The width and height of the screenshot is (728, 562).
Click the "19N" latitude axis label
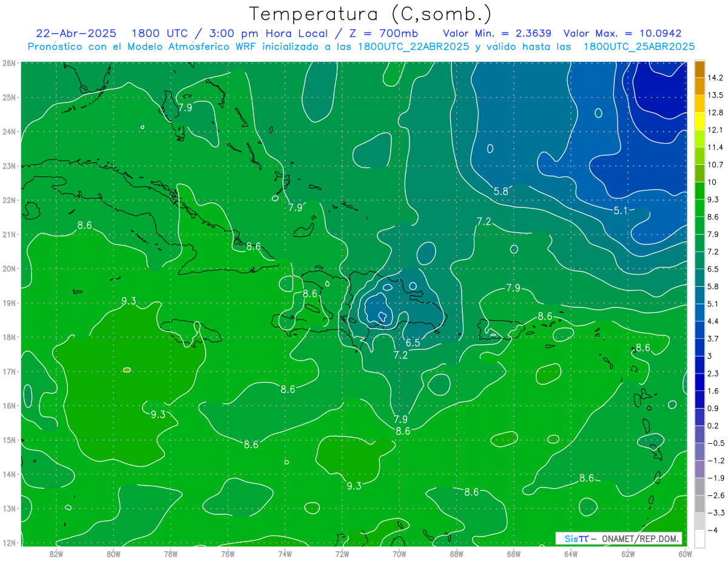coord(9,303)
